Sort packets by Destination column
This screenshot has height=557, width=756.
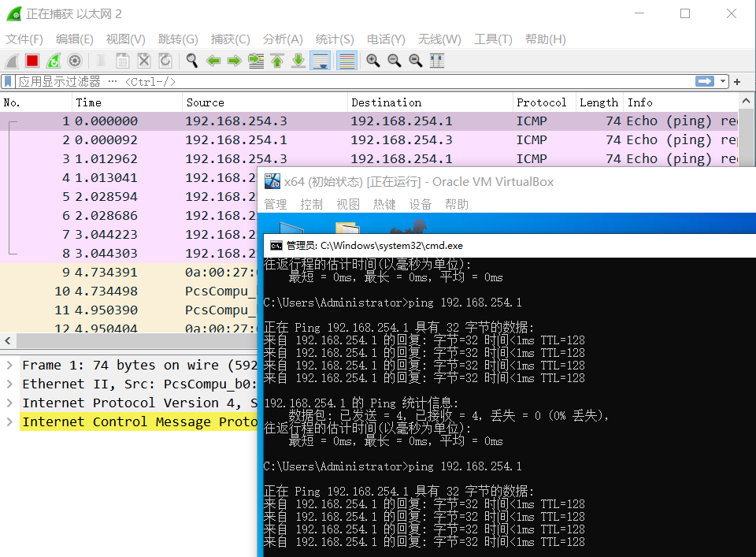[x=431, y=102]
